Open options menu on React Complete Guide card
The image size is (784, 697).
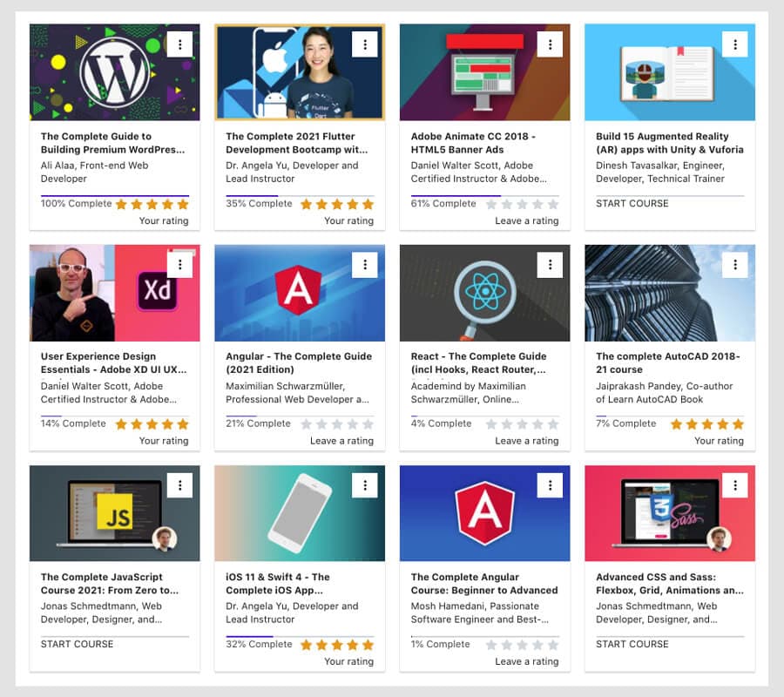[x=550, y=264]
